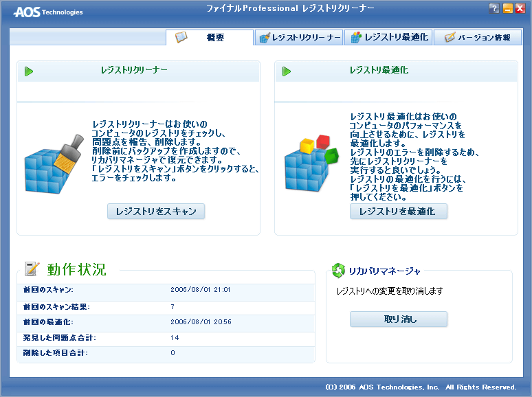
Task: Click the help question mark icon
Action: point(494,8)
